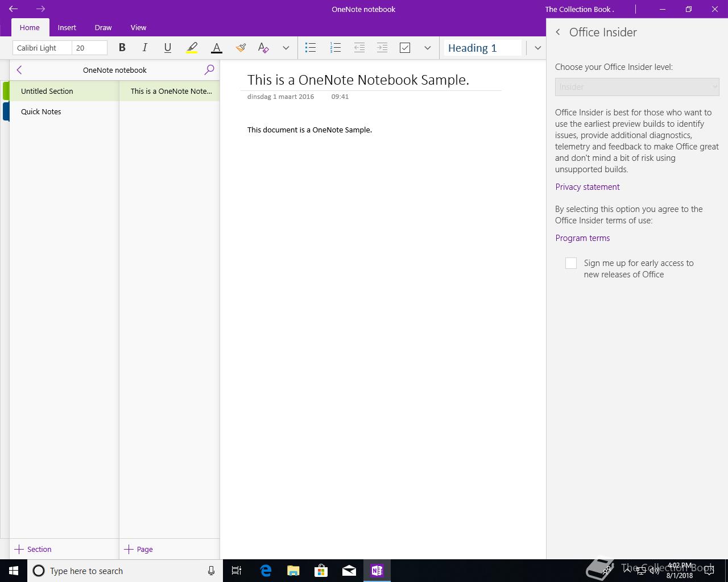Image resolution: width=728 pixels, height=582 pixels.
Task: Click the OneNote taskbar icon
Action: 377,571
